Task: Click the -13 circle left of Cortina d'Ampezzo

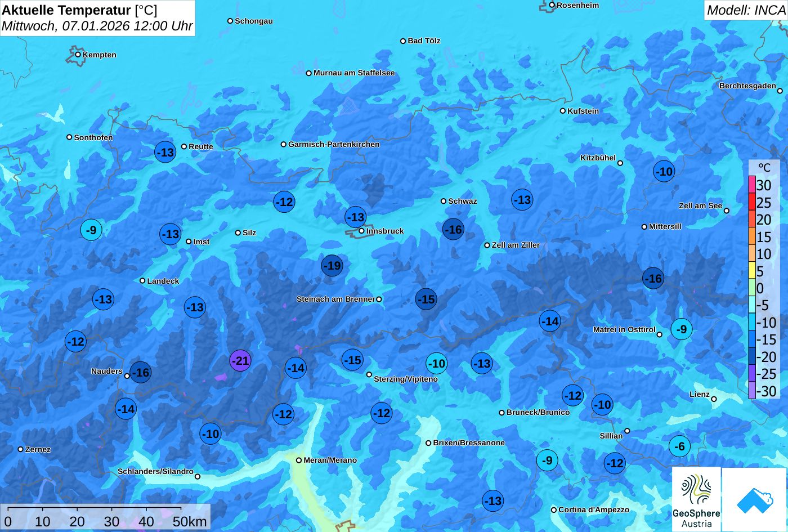Action: (492, 500)
